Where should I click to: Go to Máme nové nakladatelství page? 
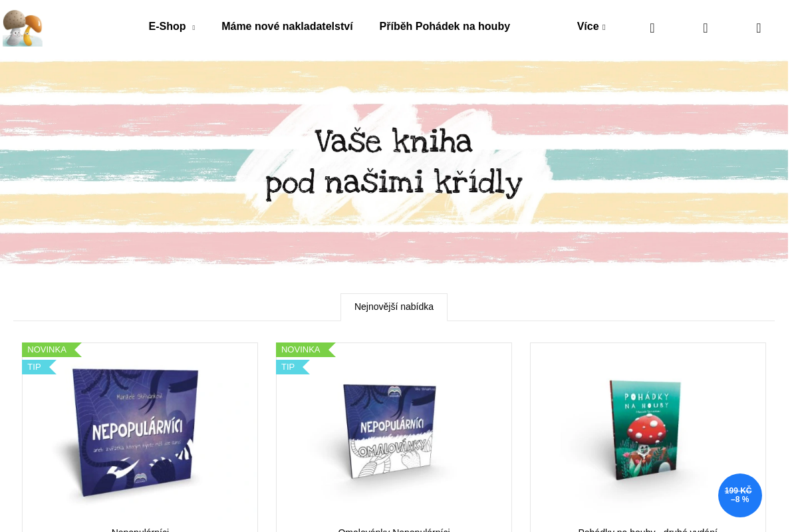(287, 27)
